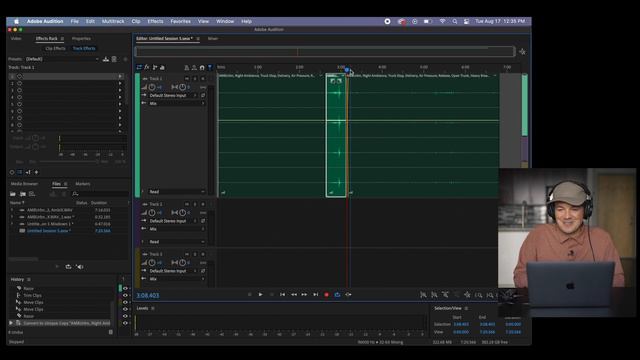
Task: Adjust Track 1 stereo pan knob
Action: (182, 87)
